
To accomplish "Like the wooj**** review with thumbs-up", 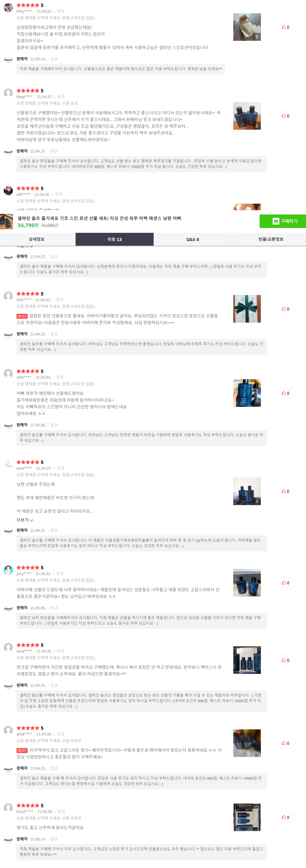I will [x=286, y=660].
